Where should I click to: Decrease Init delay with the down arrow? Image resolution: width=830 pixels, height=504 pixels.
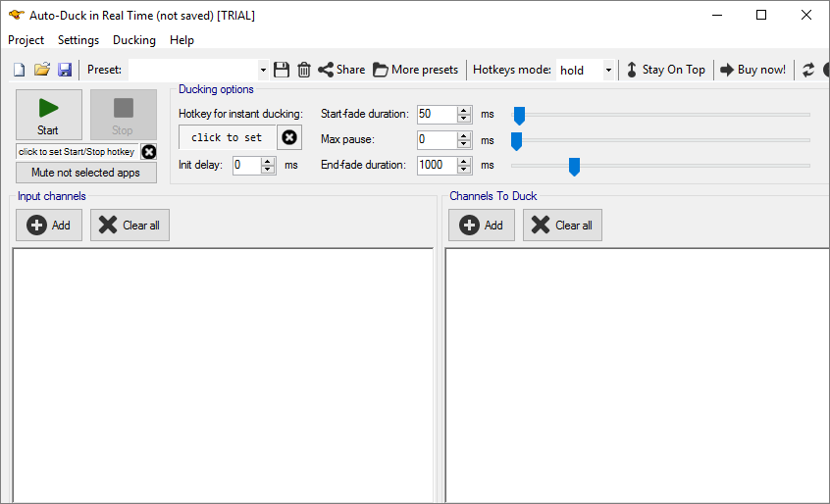tap(268, 170)
